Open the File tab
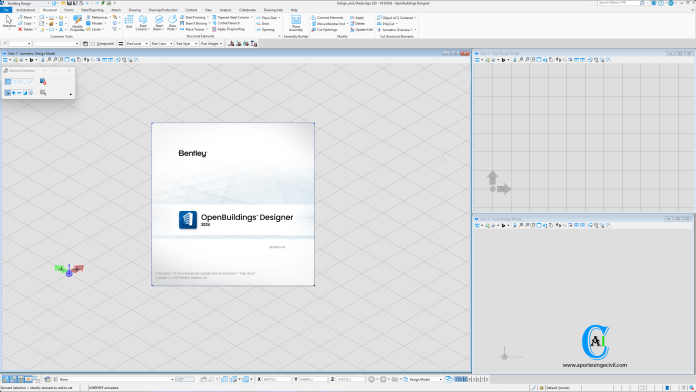 click(6, 10)
